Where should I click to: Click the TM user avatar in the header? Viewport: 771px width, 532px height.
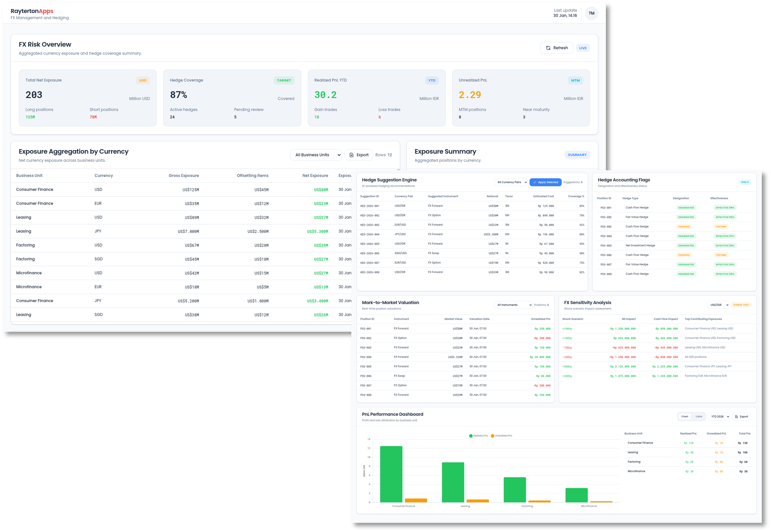pos(591,13)
